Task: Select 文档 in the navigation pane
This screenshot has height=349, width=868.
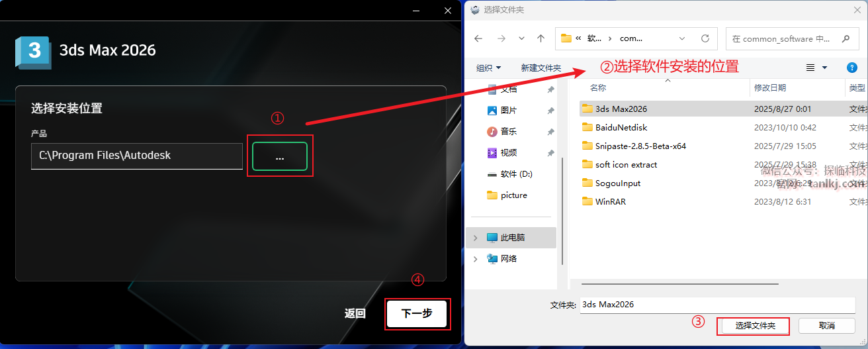Action: [509, 89]
